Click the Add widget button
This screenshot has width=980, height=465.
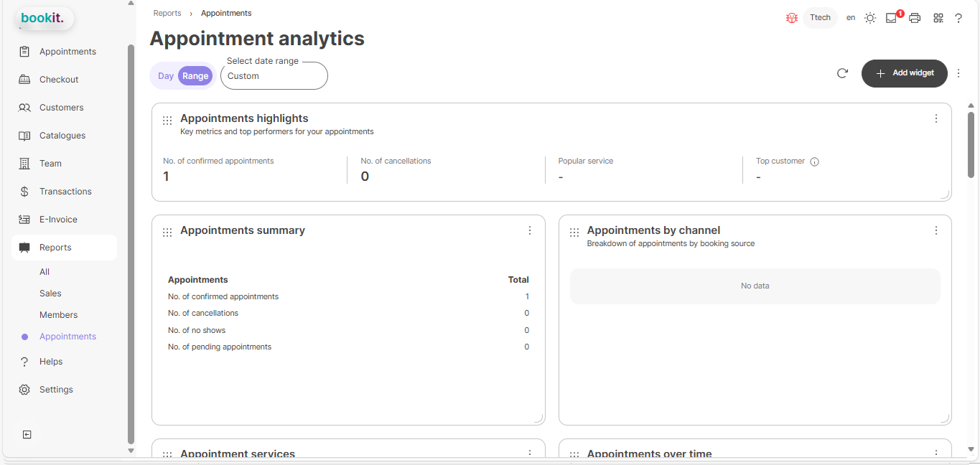904,73
